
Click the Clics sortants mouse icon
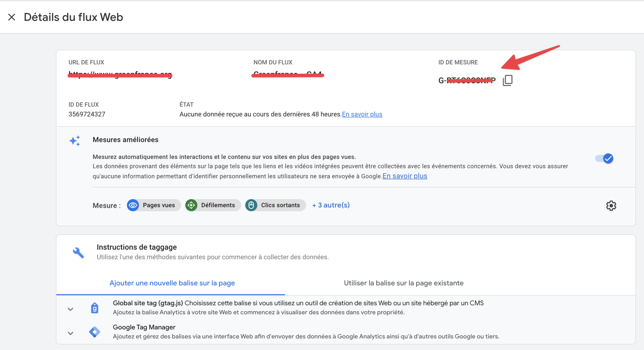coord(251,205)
